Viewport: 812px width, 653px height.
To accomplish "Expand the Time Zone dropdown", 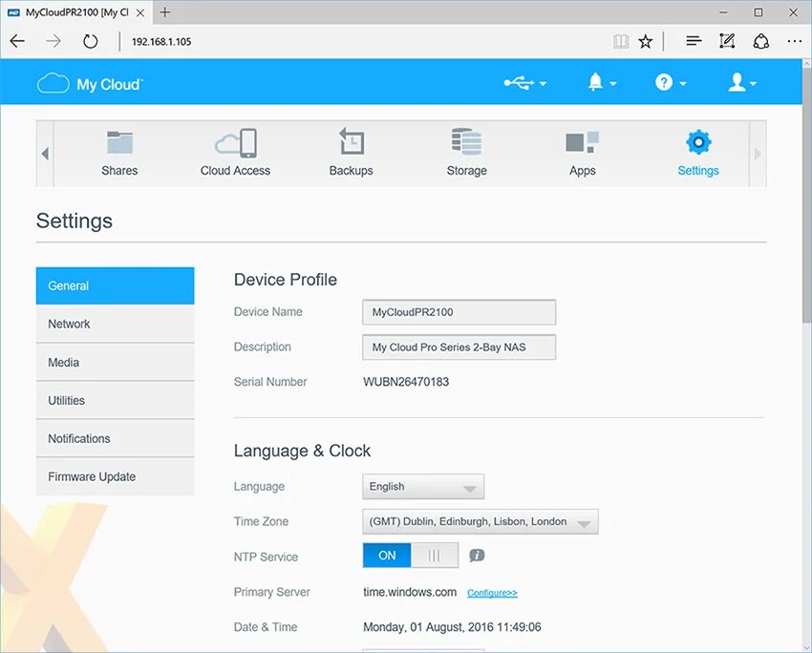I will [481, 521].
